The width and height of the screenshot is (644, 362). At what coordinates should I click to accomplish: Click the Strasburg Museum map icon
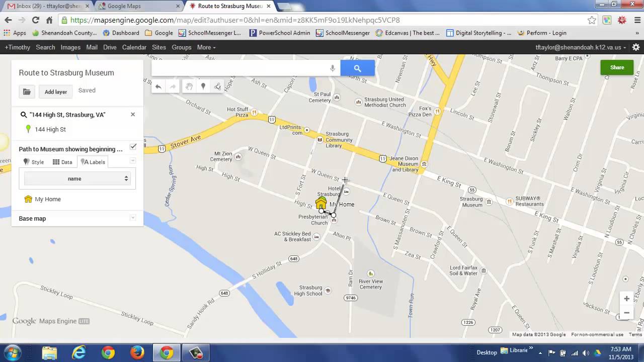[x=489, y=202]
